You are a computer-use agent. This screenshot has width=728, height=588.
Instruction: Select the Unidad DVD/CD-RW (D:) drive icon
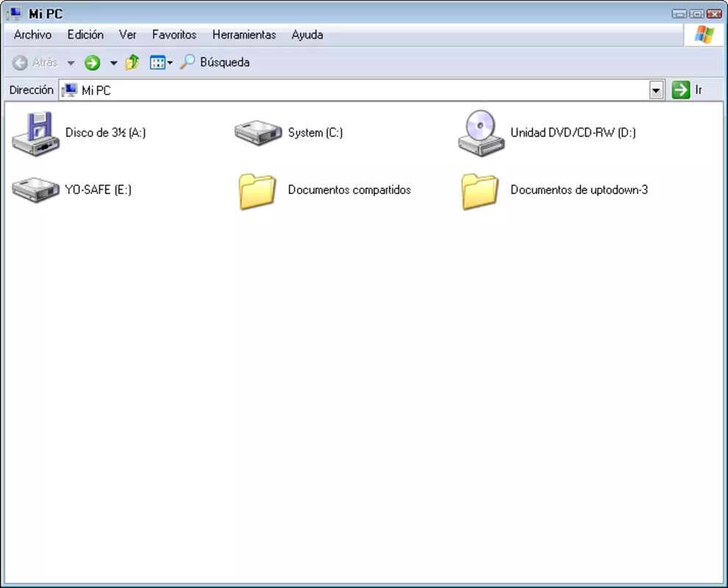[x=481, y=133]
